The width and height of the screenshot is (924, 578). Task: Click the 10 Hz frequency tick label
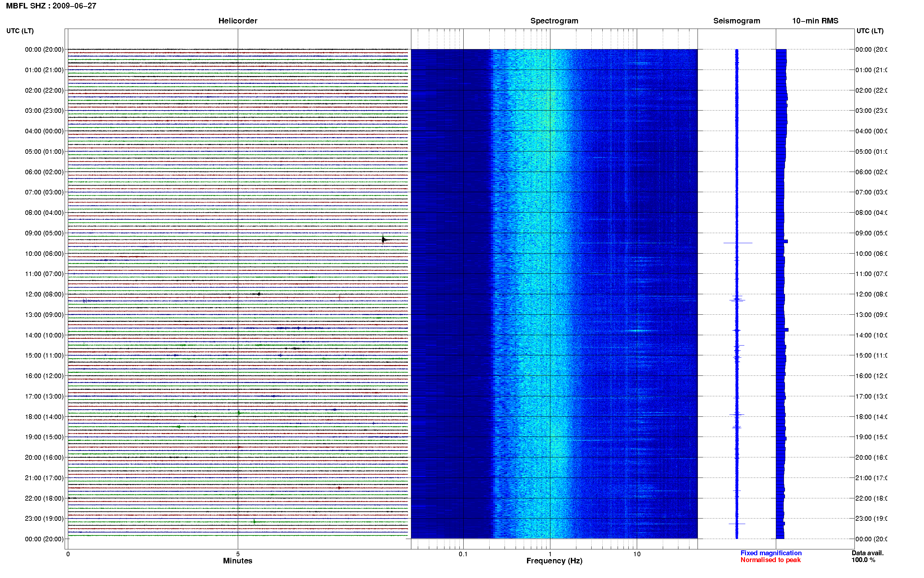[x=636, y=554]
